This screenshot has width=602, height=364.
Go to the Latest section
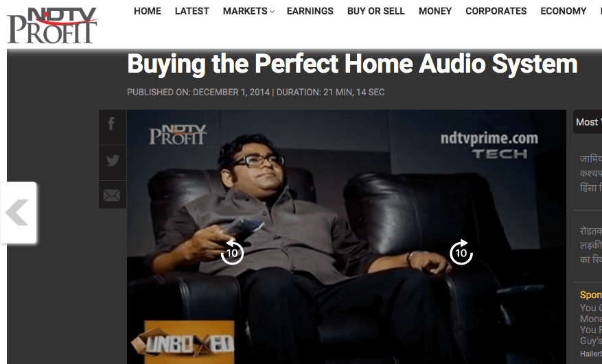click(x=192, y=11)
